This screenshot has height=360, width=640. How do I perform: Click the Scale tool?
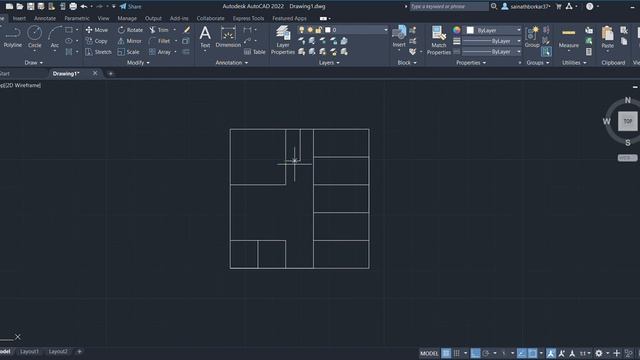[x=129, y=52]
